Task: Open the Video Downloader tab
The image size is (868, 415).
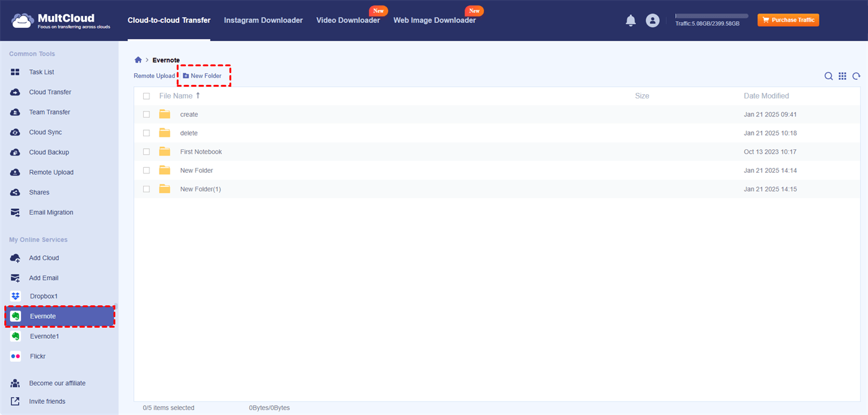Action: tap(348, 20)
